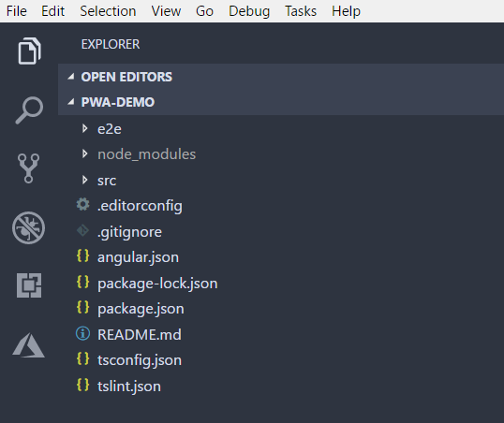Image resolution: width=504 pixels, height=423 pixels.
Task: Click the PWA-DEMO project header text
Action: [x=118, y=102]
